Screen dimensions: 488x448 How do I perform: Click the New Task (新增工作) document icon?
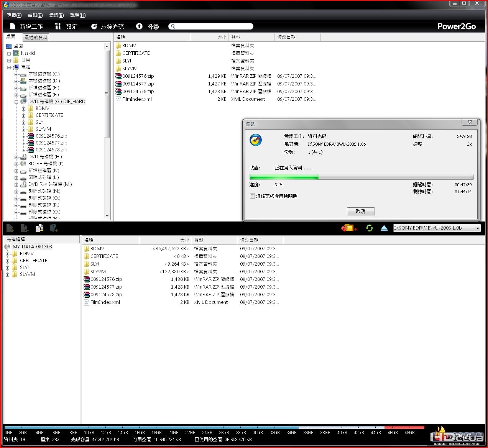(13, 26)
